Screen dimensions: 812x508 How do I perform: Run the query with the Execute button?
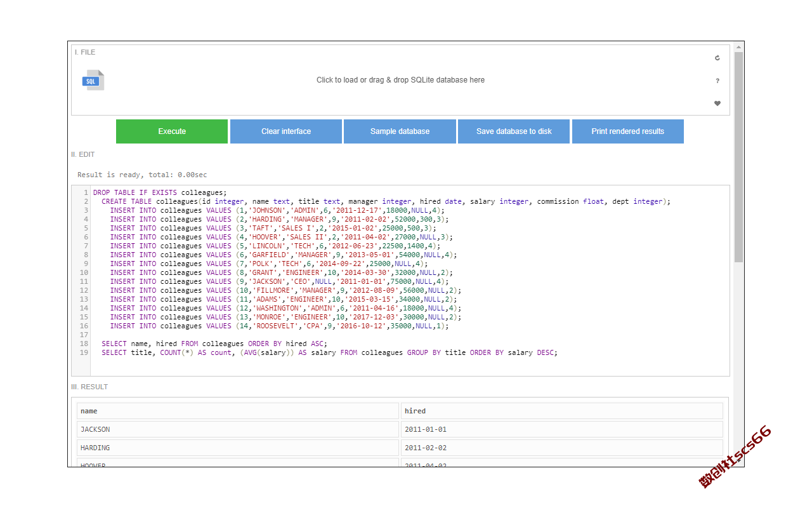click(x=172, y=131)
